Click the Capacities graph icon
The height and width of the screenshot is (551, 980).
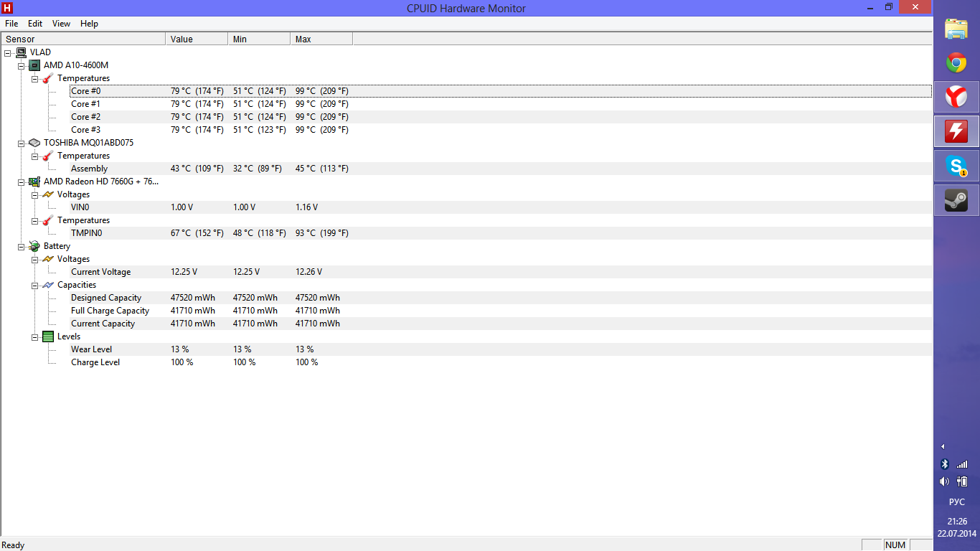tap(48, 285)
